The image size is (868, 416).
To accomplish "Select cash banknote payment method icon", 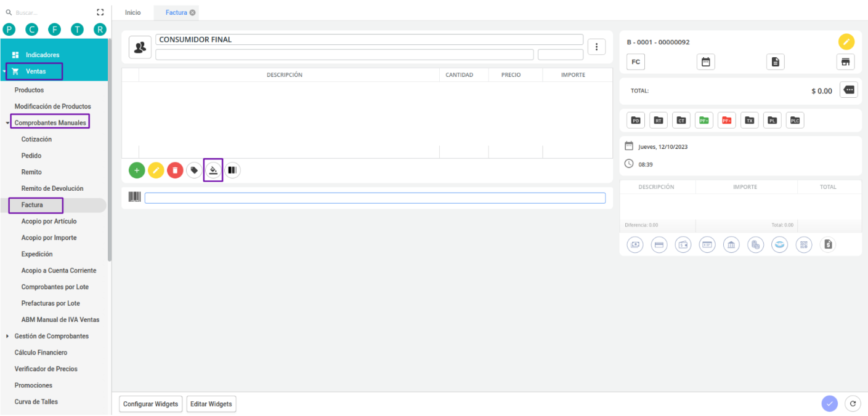I will [635, 245].
